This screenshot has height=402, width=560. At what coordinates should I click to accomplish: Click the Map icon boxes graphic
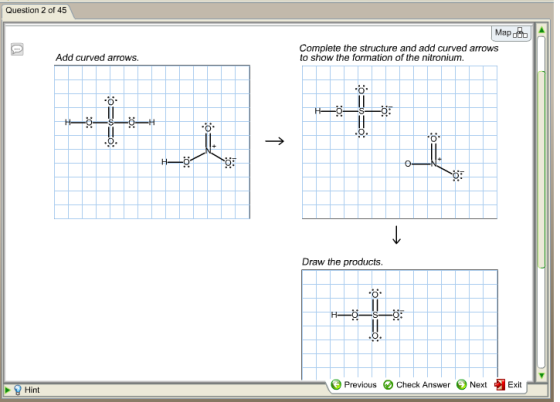click(520, 33)
